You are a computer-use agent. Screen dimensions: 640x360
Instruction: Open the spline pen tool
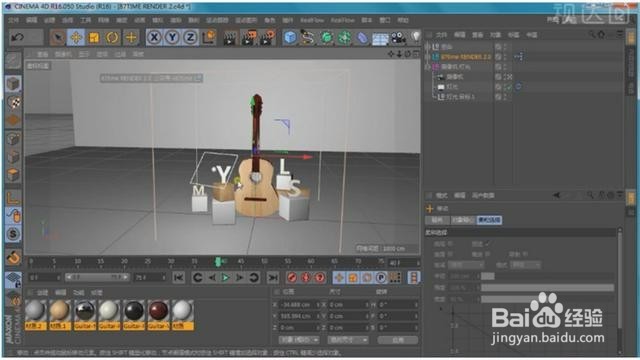308,38
